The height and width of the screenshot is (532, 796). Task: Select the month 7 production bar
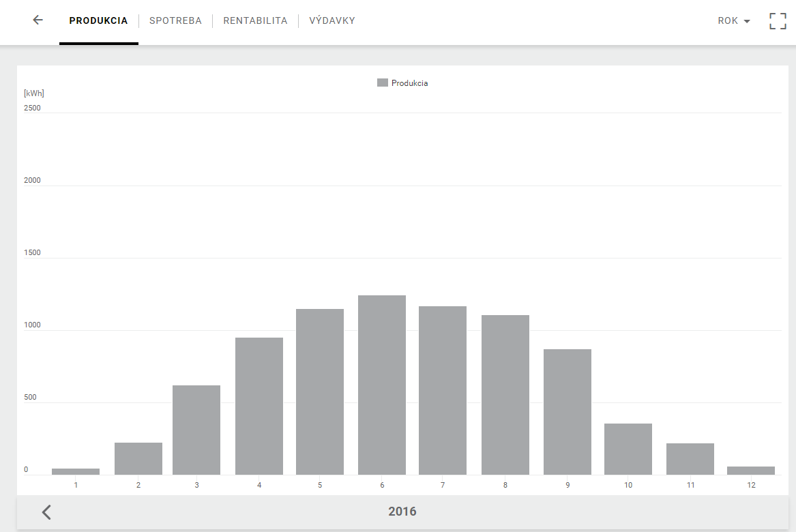point(443,390)
